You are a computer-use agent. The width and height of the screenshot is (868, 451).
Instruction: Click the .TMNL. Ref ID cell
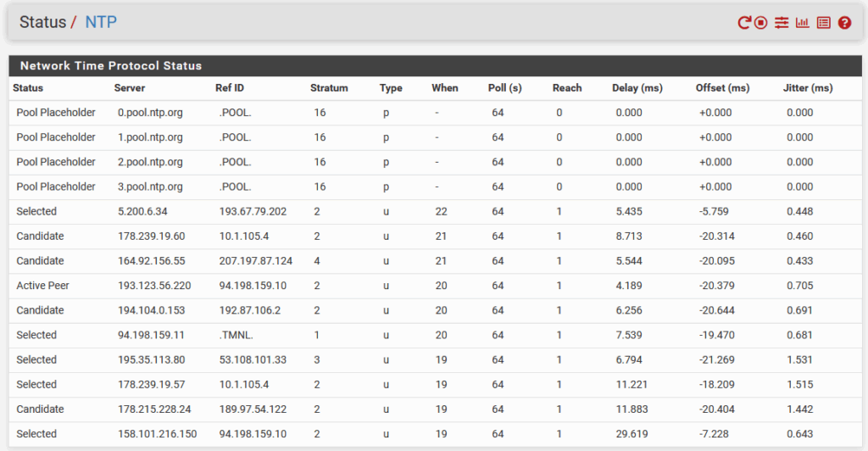coord(237,335)
